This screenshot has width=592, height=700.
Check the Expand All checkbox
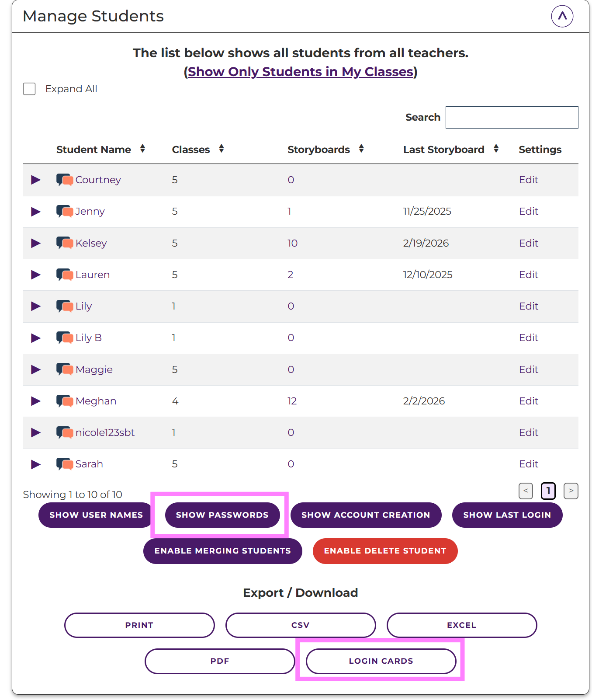(x=29, y=89)
